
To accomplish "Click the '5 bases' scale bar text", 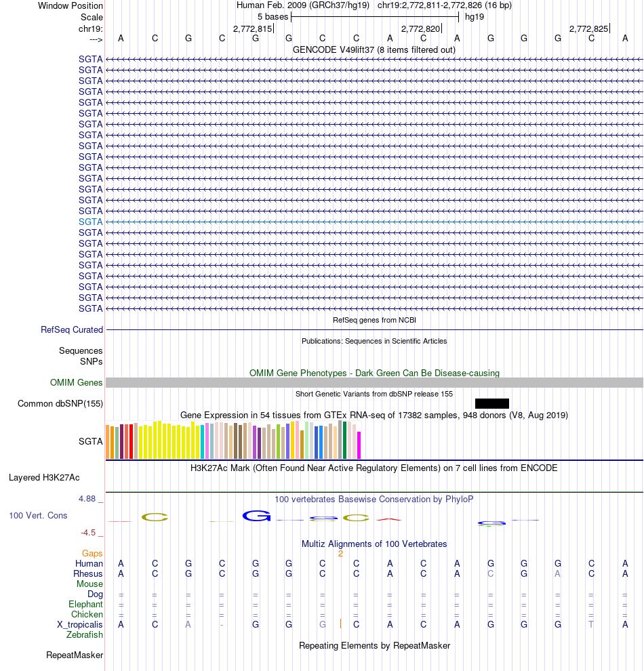I will pos(273,17).
